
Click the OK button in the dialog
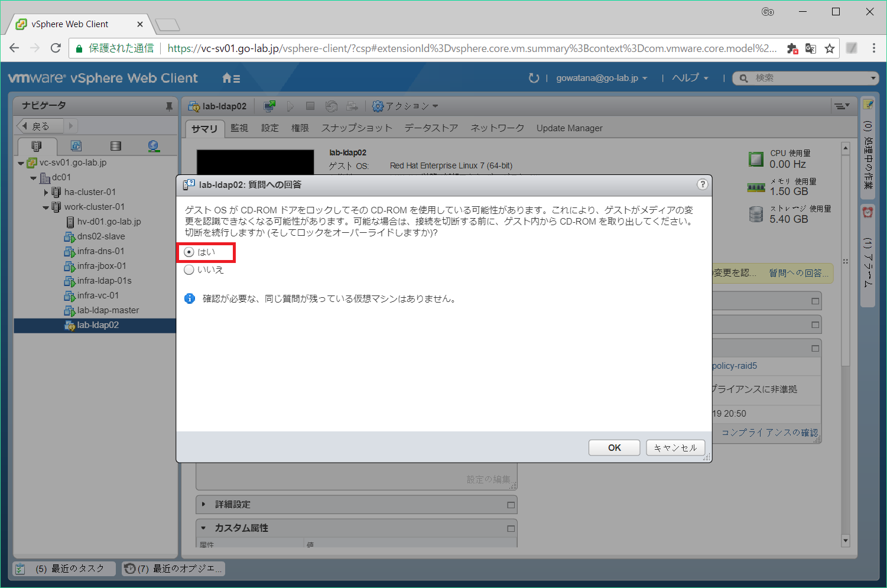(614, 447)
